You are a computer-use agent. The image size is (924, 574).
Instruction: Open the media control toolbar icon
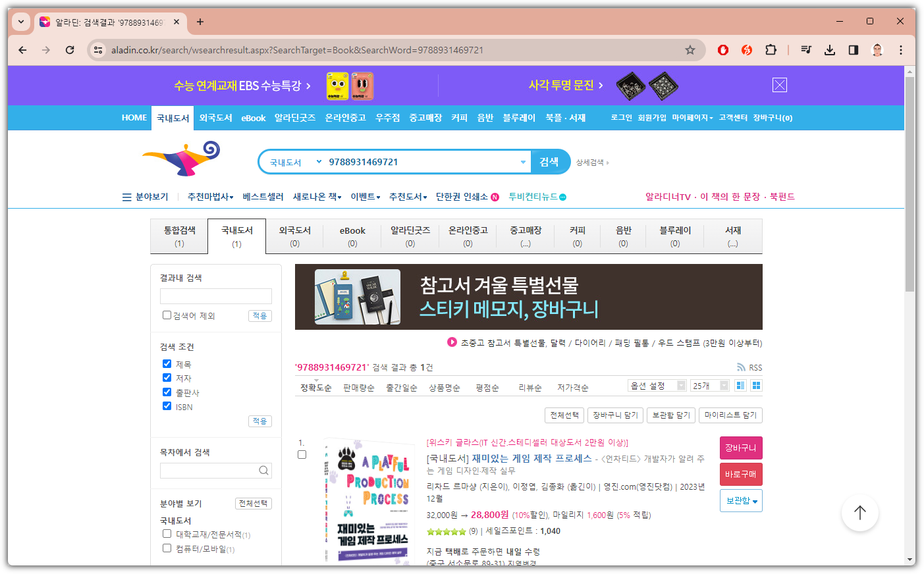point(806,50)
